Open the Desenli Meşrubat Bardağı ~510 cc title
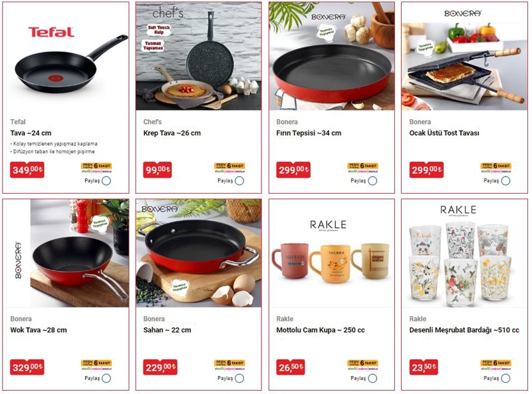532x394 pixels. pos(464,330)
